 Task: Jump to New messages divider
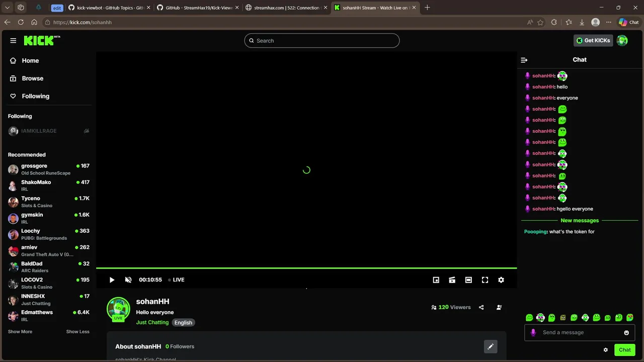click(x=580, y=220)
